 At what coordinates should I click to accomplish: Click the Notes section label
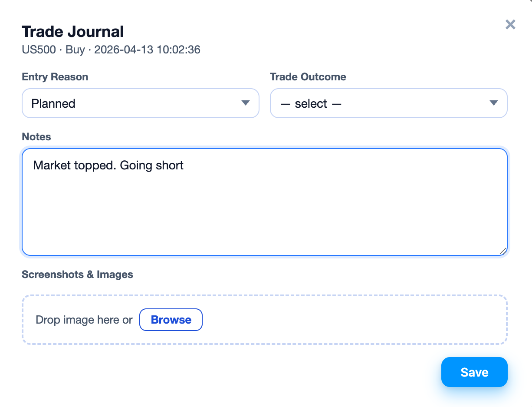36,136
